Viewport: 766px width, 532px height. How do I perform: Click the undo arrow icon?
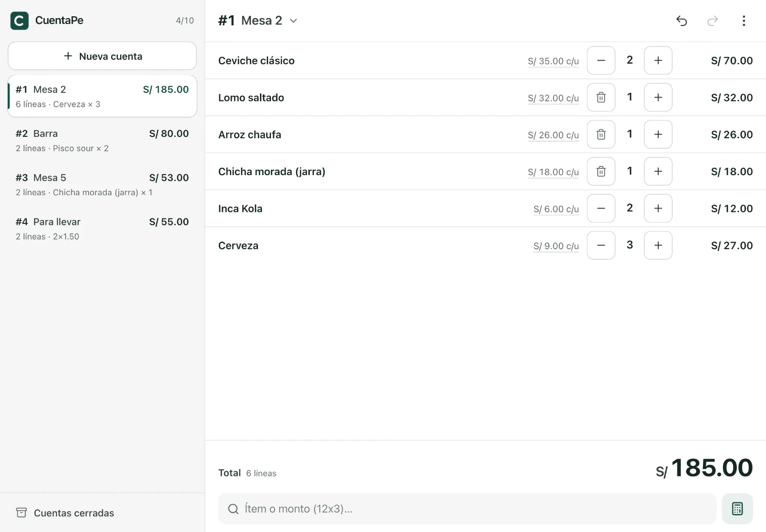coord(681,21)
